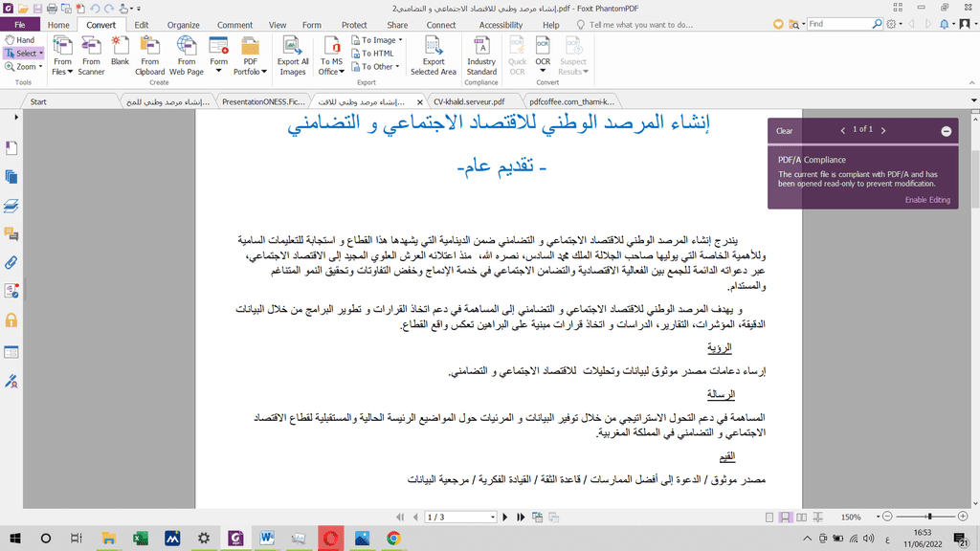Switch to the Home ribbon tab

[x=58, y=25]
